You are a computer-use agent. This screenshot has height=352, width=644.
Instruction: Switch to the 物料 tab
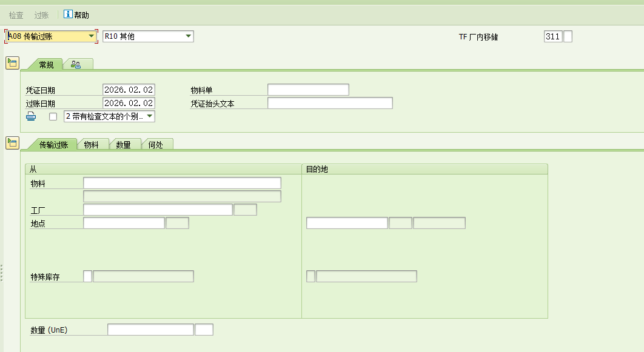tap(92, 145)
